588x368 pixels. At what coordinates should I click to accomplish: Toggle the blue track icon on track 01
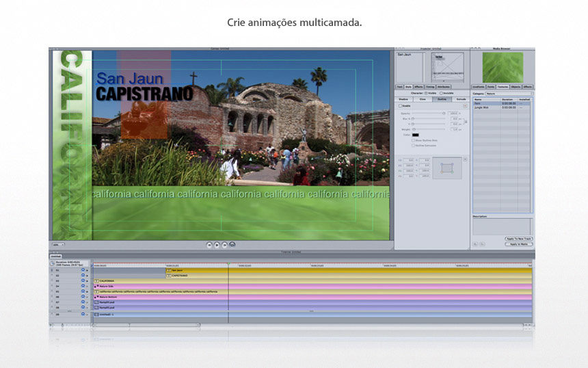point(83,270)
